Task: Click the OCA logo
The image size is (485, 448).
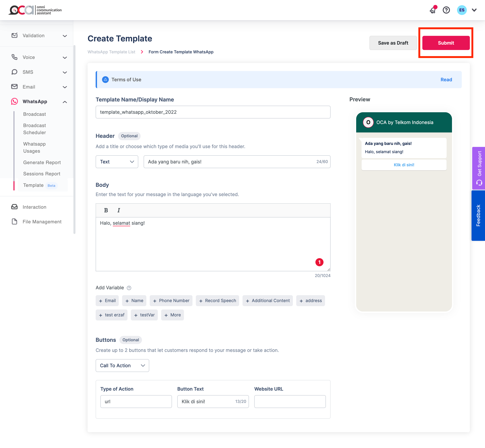Action: point(35,10)
